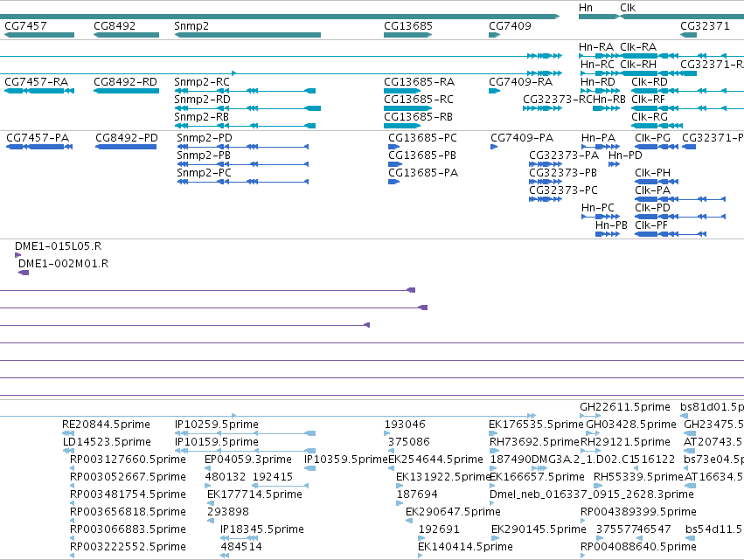Screen dimensions: 744x560
Task: Select EST EK177714.5prime
Action: (x=254, y=494)
